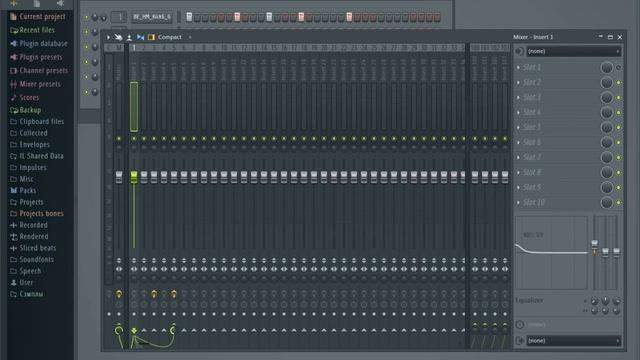Expand the Slot 9 effect arrow
This screenshot has height=360, width=640.
click(x=519, y=187)
